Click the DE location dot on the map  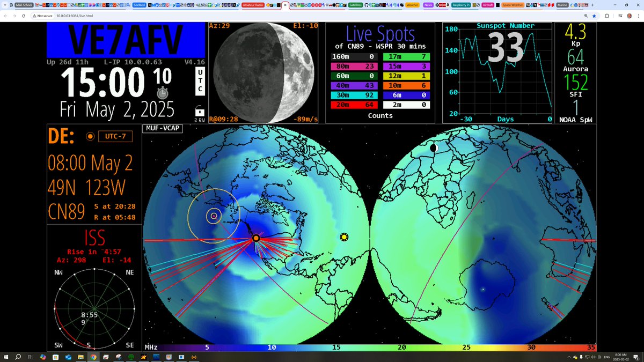[256, 238]
